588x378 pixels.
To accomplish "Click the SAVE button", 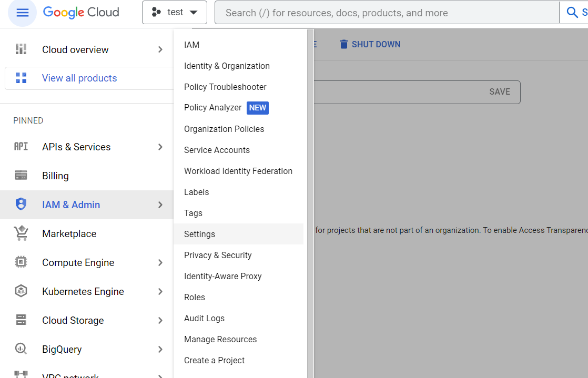I will [x=500, y=92].
